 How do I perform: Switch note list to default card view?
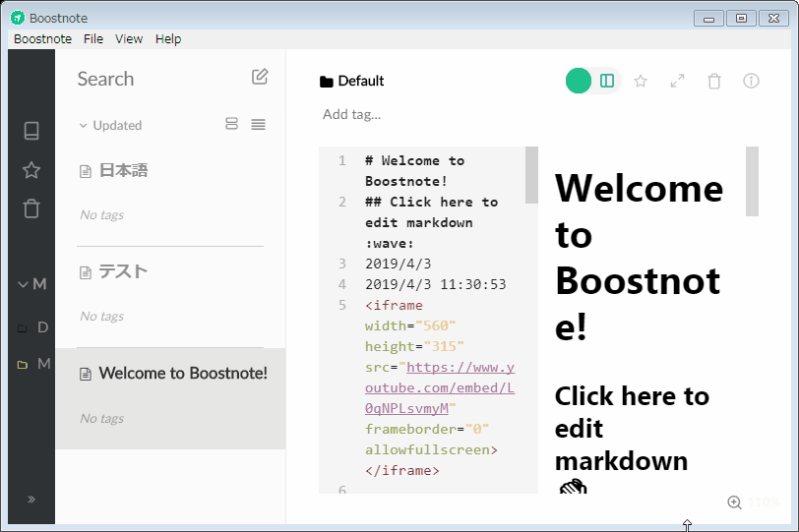232,124
